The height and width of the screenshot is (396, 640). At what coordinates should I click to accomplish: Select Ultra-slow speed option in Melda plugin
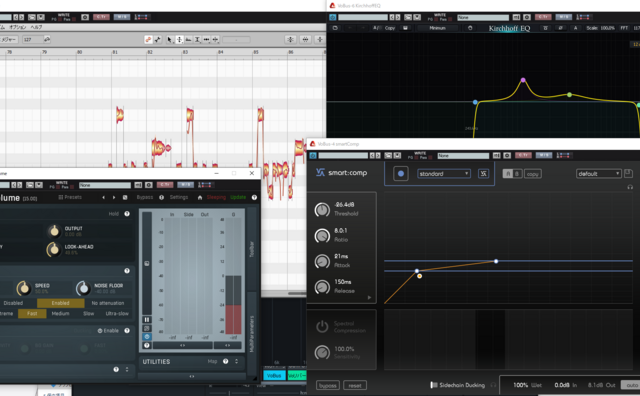pyautogui.click(x=117, y=314)
